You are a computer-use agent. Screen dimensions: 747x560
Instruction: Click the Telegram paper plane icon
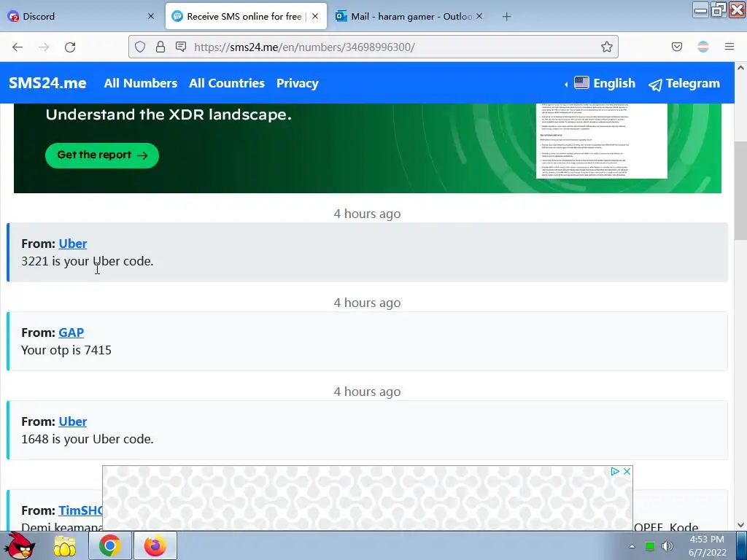[655, 85]
